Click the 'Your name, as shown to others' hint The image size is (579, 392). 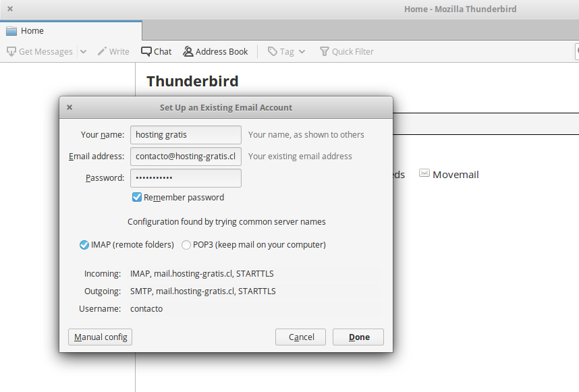306,135
